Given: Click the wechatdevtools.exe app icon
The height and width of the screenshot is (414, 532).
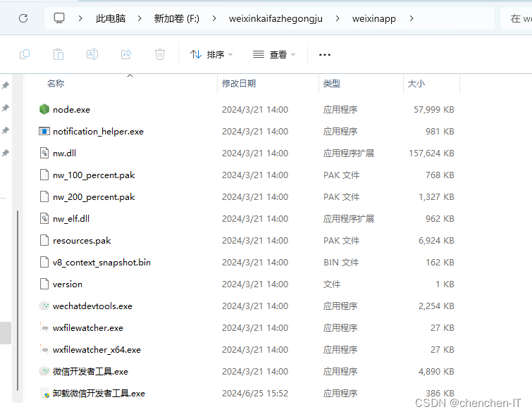Looking at the screenshot, I should 44,306.
